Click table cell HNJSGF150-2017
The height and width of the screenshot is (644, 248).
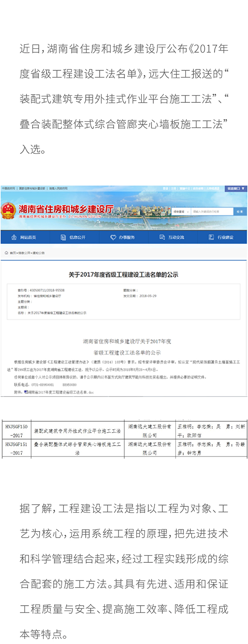17,430
